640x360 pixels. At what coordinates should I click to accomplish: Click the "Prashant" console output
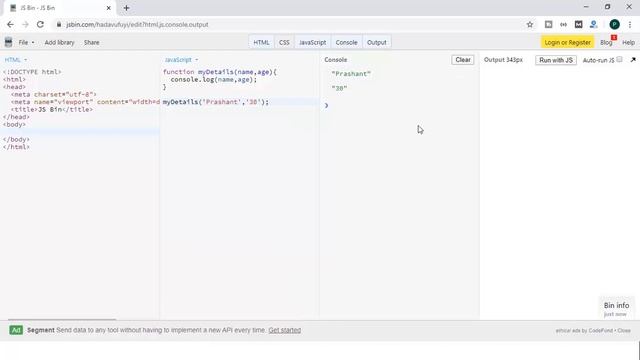(351, 74)
